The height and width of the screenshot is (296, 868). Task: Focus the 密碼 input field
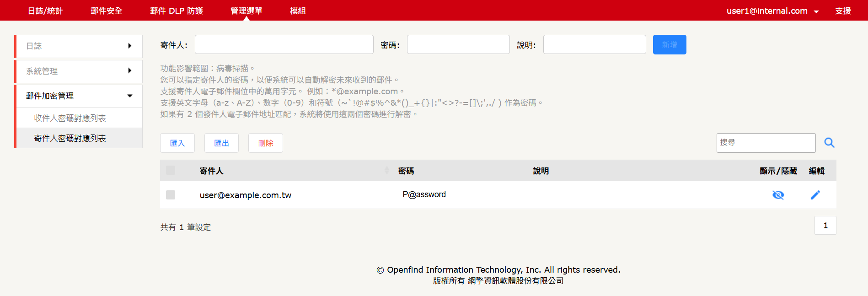click(x=458, y=44)
